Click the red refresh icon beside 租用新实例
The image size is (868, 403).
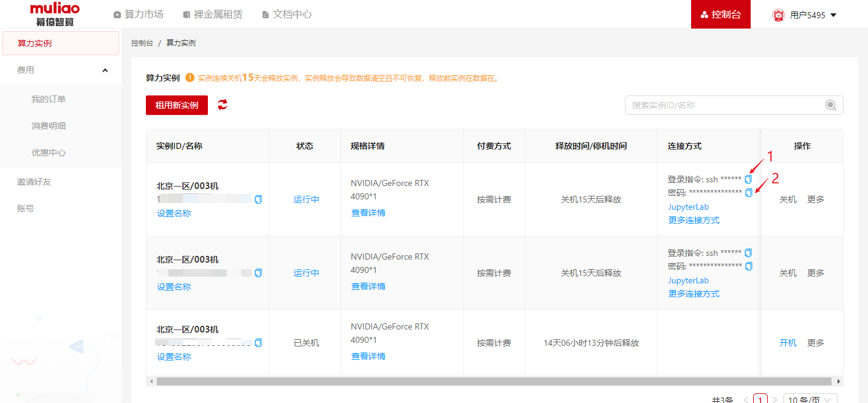pos(222,105)
